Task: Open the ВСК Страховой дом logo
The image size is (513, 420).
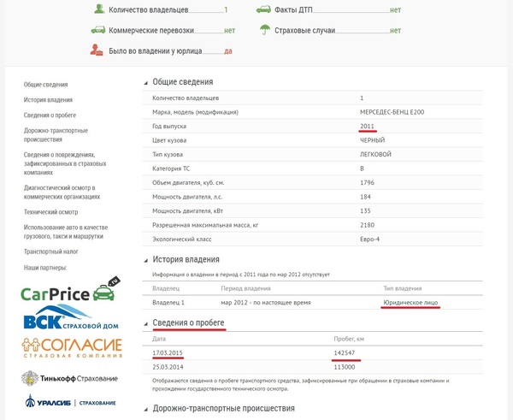Action: coord(71,316)
